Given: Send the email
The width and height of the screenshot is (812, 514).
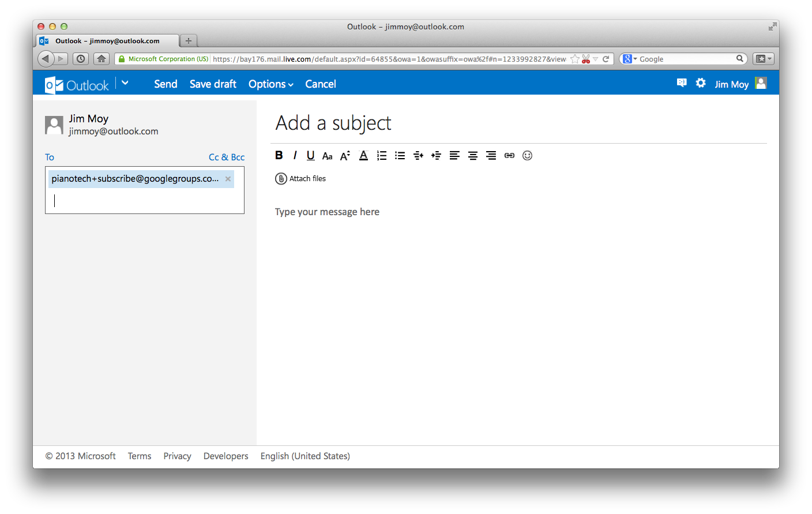Looking at the screenshot, I should point(166,84).
